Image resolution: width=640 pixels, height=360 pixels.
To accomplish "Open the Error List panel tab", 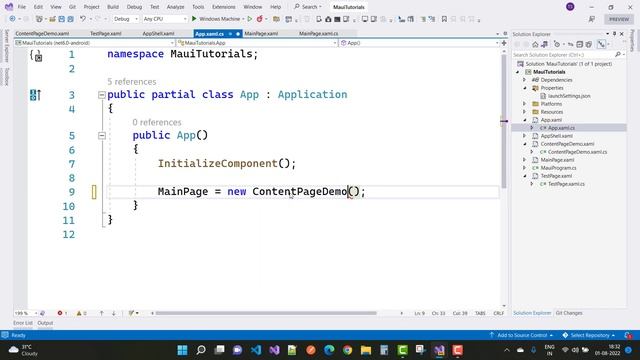I will [22, 323].
